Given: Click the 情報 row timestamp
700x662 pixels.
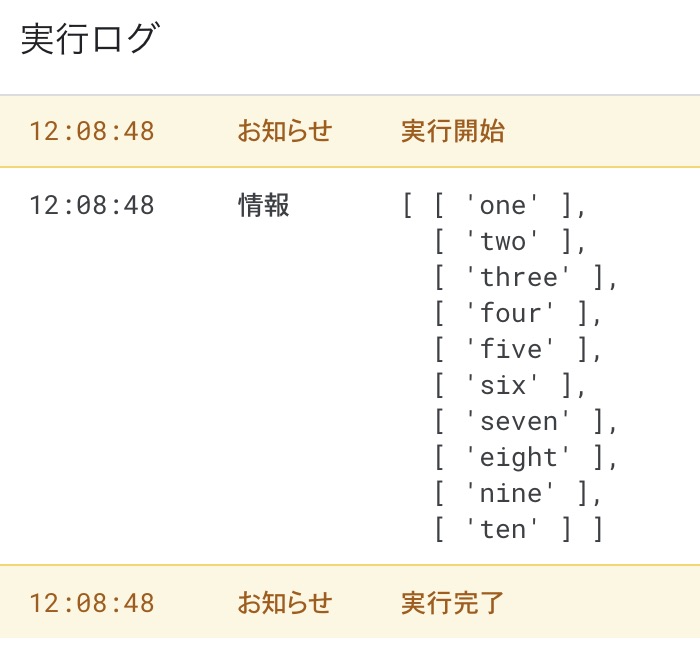Looking at the screenshot, I should (91, 206).
